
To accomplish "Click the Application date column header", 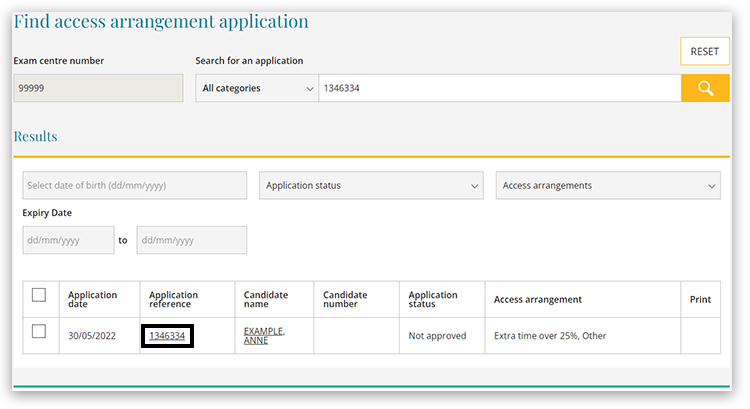I will (x=93, y=299).
